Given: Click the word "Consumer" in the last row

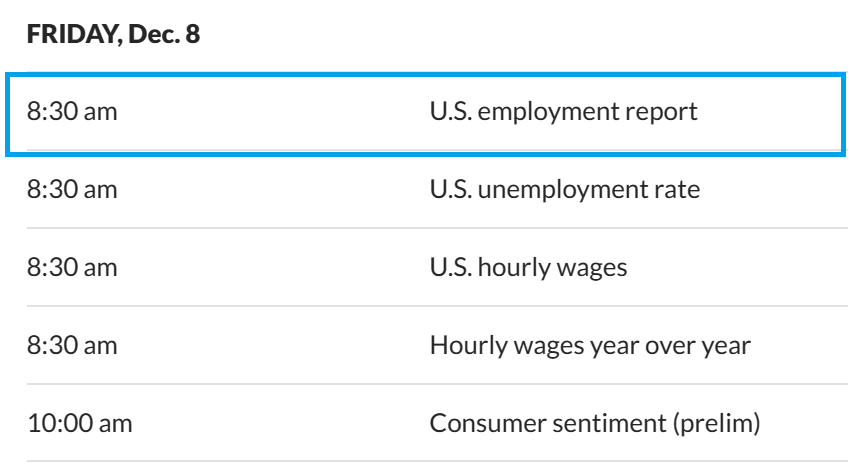Looking at the screenshot, I should [x=477, y=423].
